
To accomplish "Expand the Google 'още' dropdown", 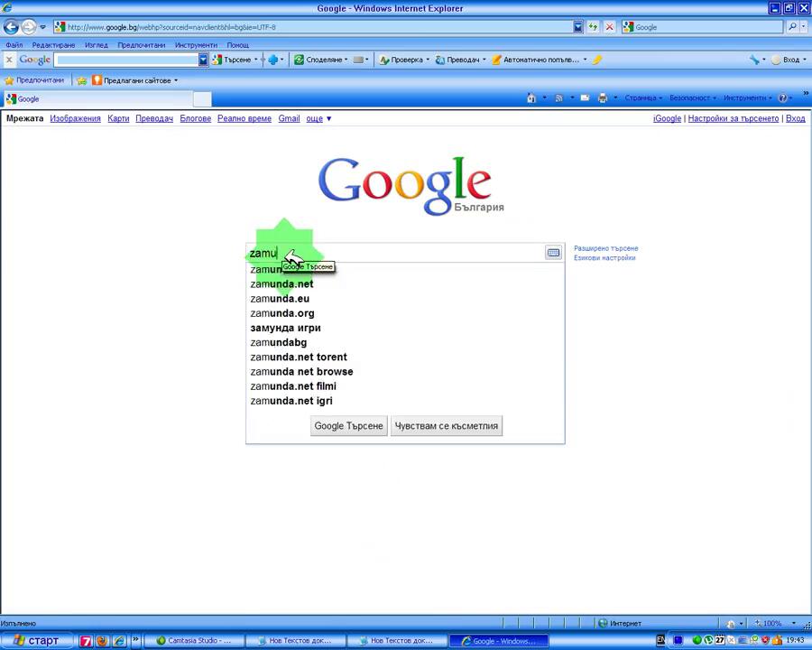I will point(318,118).
